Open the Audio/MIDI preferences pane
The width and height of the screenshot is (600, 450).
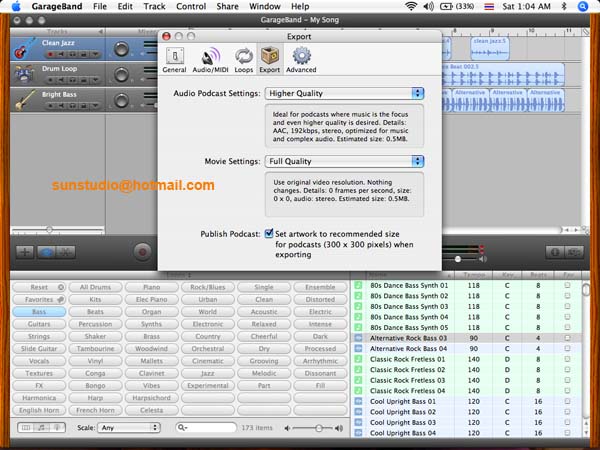pos(210,60)
